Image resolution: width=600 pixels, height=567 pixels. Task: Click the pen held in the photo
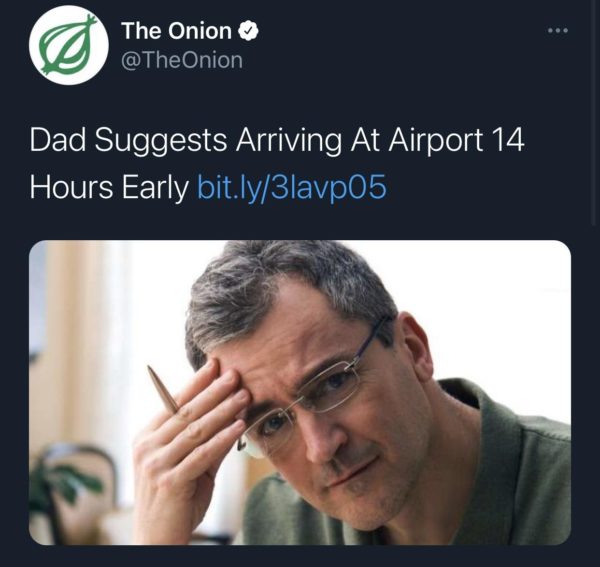[x=163, y=390]
